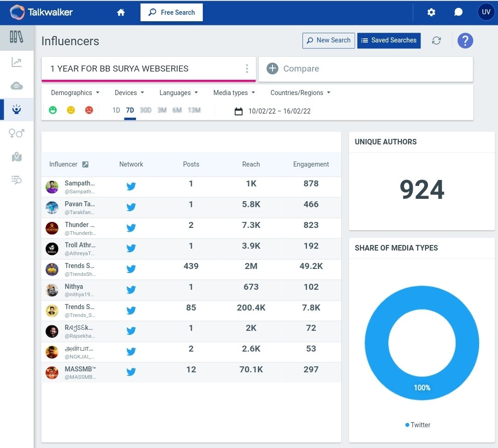Select the Influencers sidebar icon
Image resolution: width=498 pixels, height=448 pixels.
tap(17, 109)
